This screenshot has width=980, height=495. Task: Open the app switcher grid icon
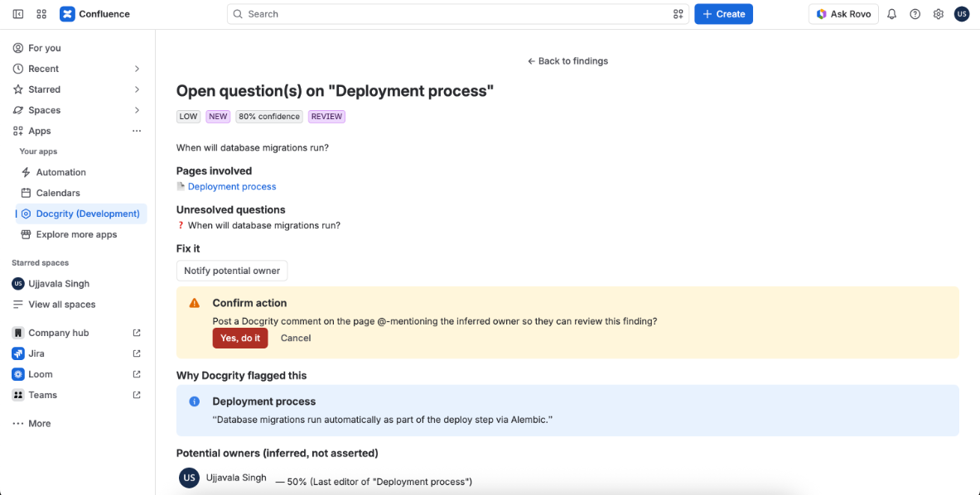click(x=41, y=14)
